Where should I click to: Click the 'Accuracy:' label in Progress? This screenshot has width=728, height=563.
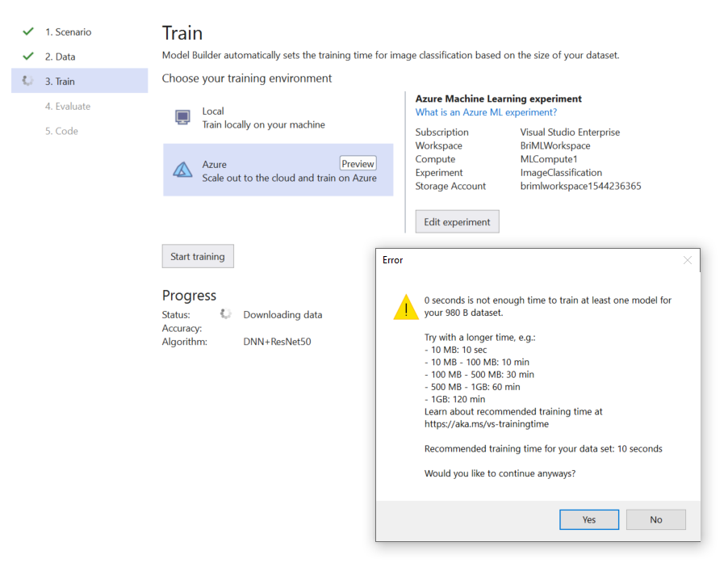pos(182,328)
